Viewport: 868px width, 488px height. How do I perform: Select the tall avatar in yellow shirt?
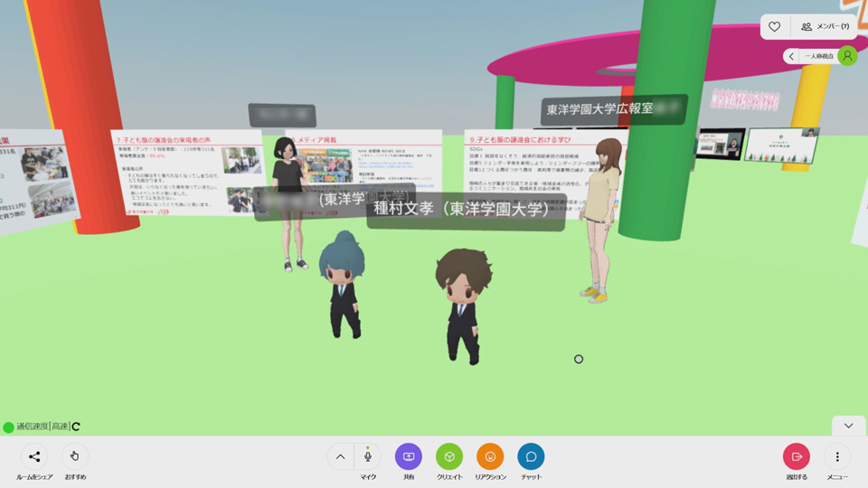click(602, 220)
